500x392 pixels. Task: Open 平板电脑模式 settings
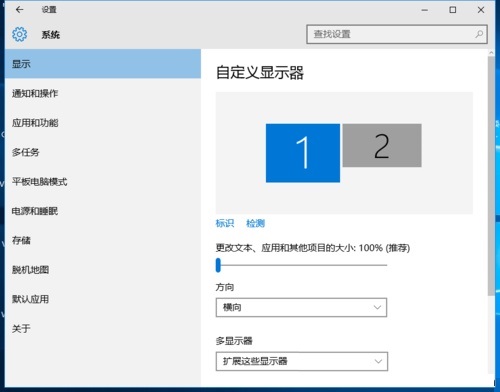point(103,182)
